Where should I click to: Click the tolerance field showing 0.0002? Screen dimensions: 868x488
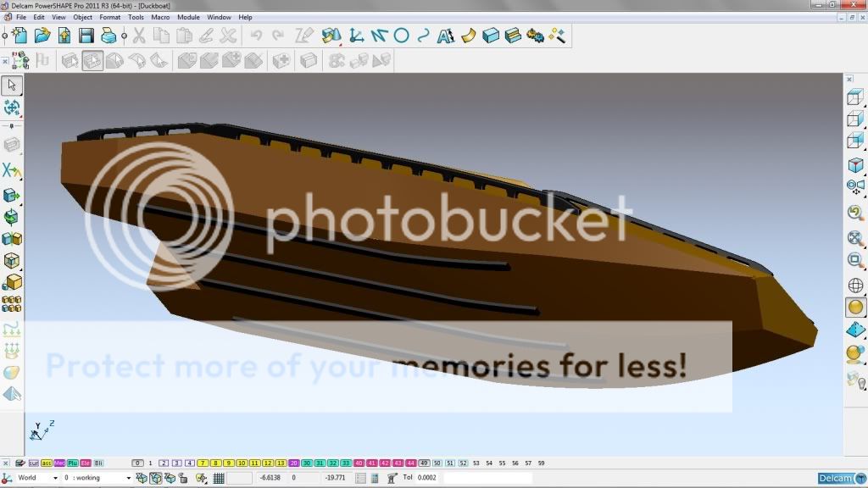[427, 478]
